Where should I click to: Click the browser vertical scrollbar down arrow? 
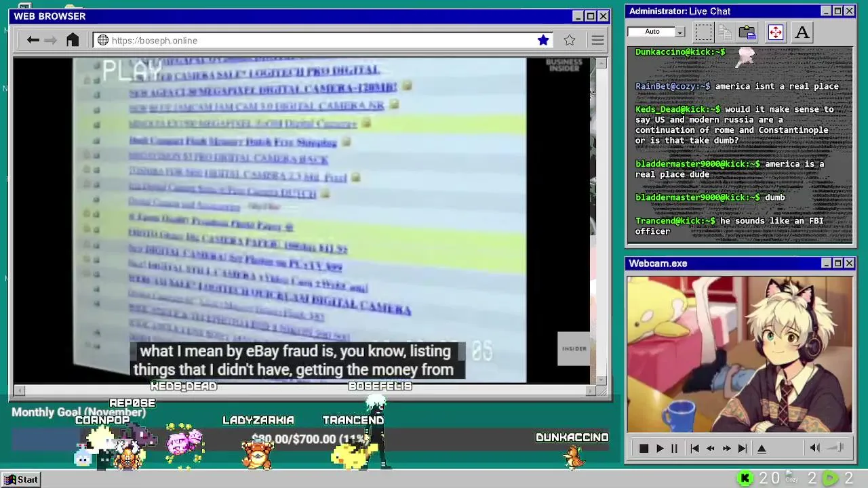[x=601, y=380]
